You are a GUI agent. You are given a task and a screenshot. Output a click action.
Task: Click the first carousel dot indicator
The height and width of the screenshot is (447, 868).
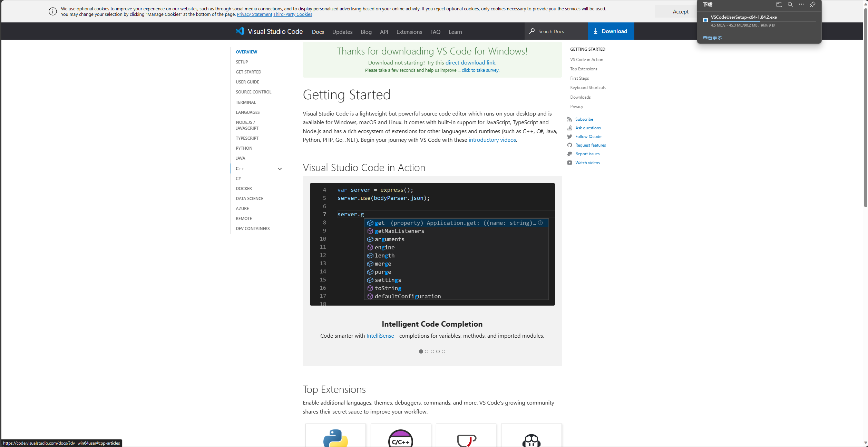coord(421,352)
